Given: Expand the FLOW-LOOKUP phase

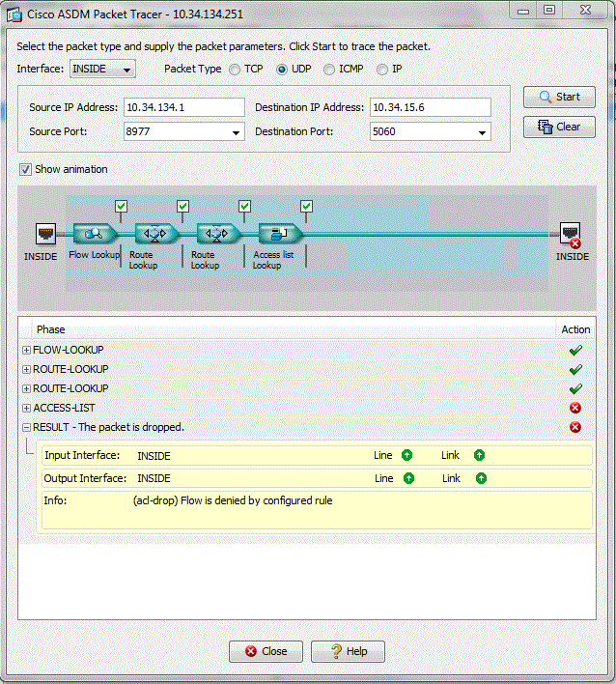Looking at the screenshot, I should [x=26, y=351].
